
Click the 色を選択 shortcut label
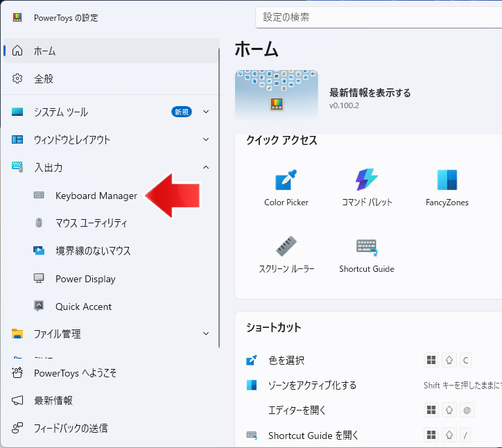286,360
